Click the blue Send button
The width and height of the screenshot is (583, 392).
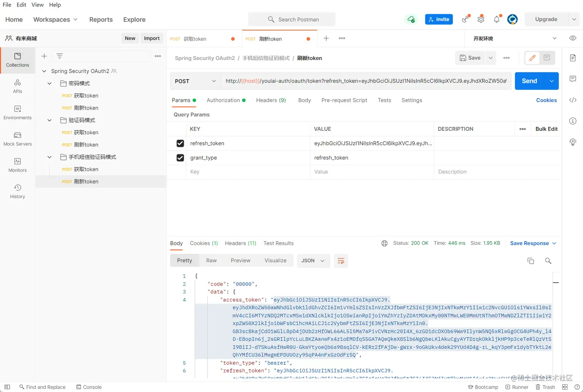tap(529, 81)
